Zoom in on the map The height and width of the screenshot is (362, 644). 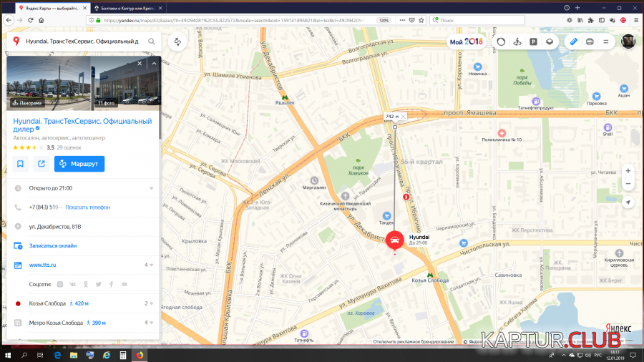[628, 171]
